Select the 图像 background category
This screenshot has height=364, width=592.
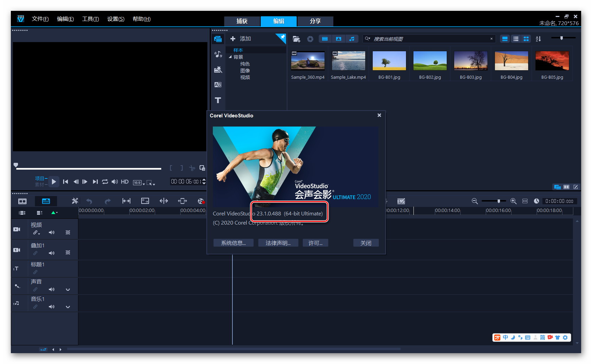click(x=245, y=71)
